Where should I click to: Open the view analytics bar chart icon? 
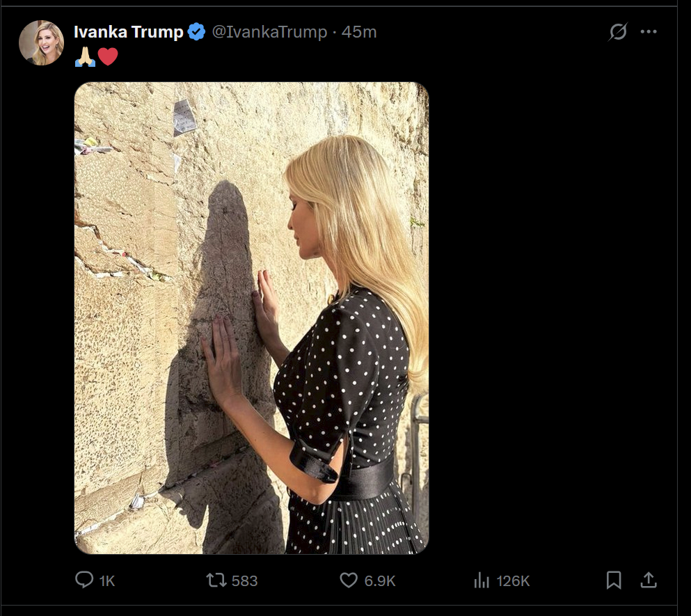coord(481,580)
